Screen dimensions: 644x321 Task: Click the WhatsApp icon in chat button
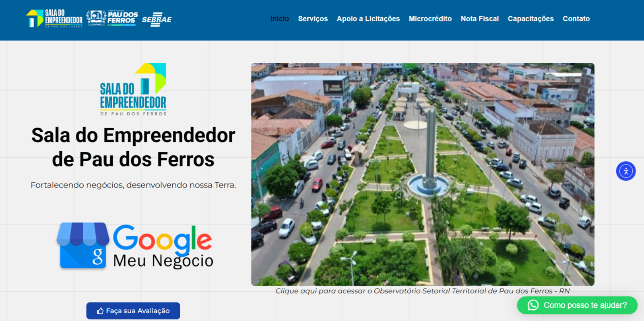coord(533,305)
